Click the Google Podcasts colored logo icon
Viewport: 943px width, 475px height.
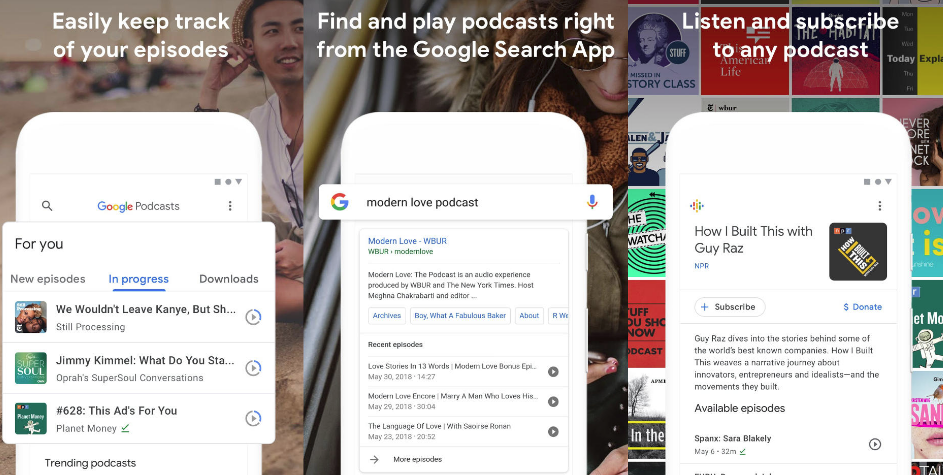coord(696,206)
